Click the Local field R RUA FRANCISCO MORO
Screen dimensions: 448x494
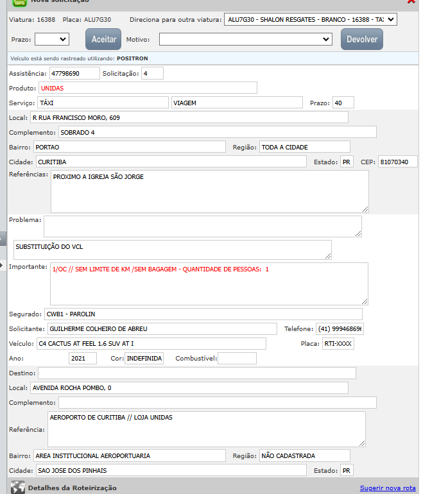tap(189, 117)
